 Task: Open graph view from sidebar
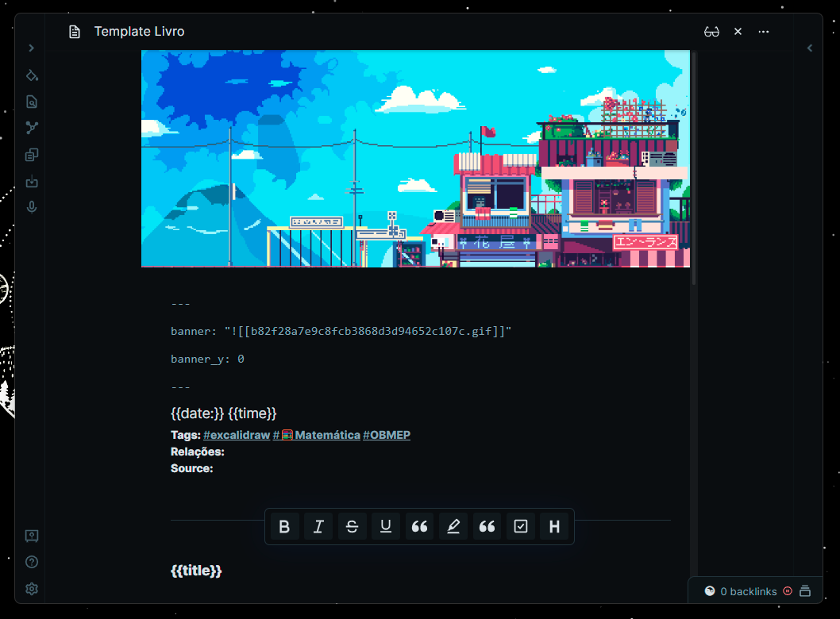tap(32, 128)
